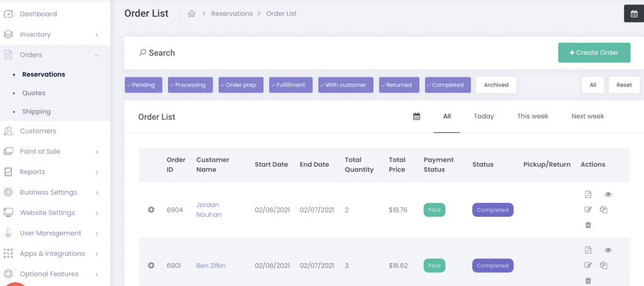This screenshot has width=644, height=286.
Task: Click the Create Order button
Action: click(594, 53)
